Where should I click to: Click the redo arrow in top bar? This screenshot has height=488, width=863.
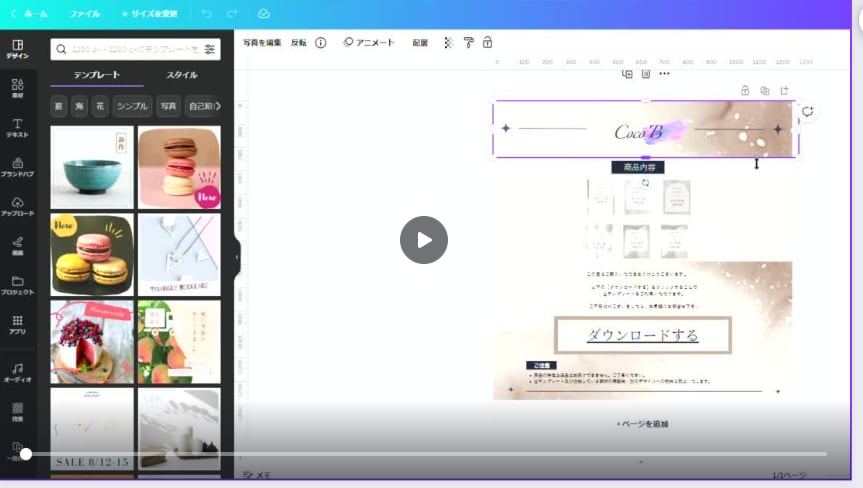coord(232,14)
